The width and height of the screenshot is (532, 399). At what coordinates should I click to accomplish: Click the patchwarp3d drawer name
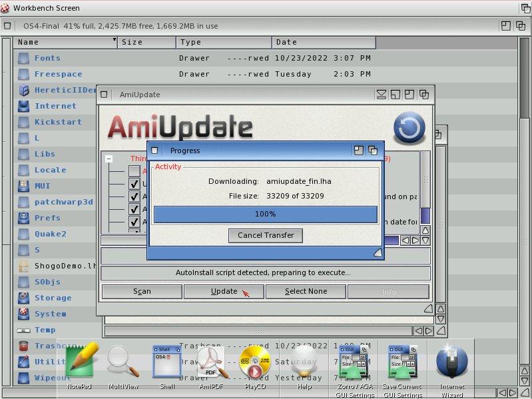click(64, 202)
